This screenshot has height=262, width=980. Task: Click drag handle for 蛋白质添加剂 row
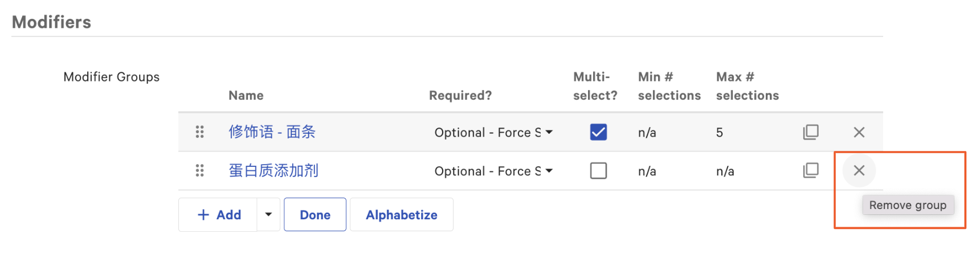(199, 170)
